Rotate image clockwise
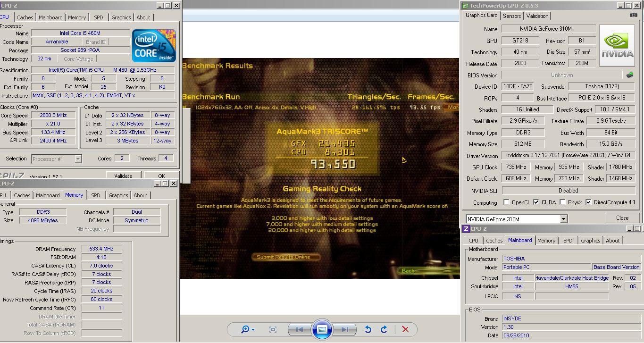Screen dimensions: 644x343 pyautogui.click(x=384, y=329)
